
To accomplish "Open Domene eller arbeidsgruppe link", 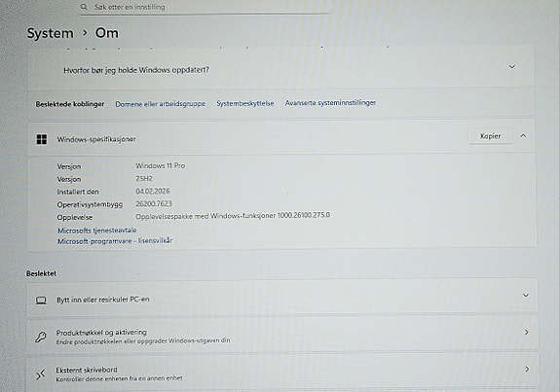I will pyautogui.click(x=160, y=104).
